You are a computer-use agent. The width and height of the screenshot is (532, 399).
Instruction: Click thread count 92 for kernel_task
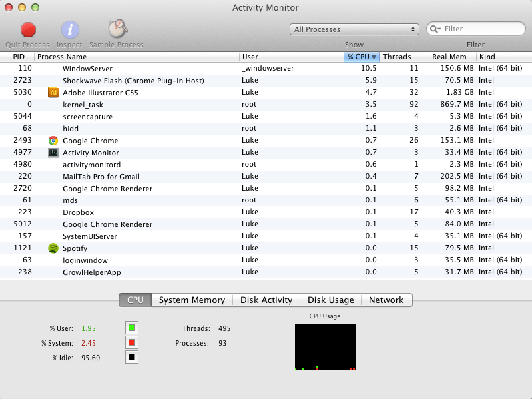point(414,104)
